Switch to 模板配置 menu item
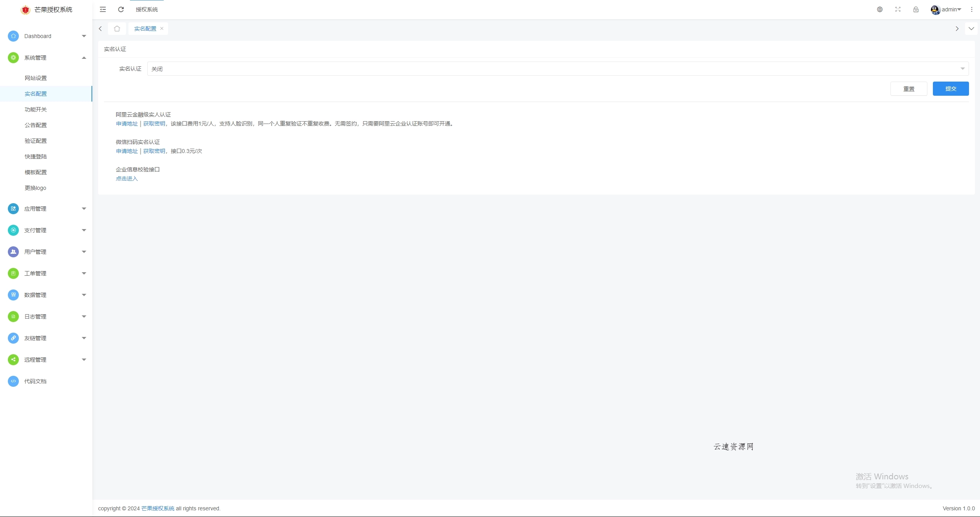 (36, 172)
